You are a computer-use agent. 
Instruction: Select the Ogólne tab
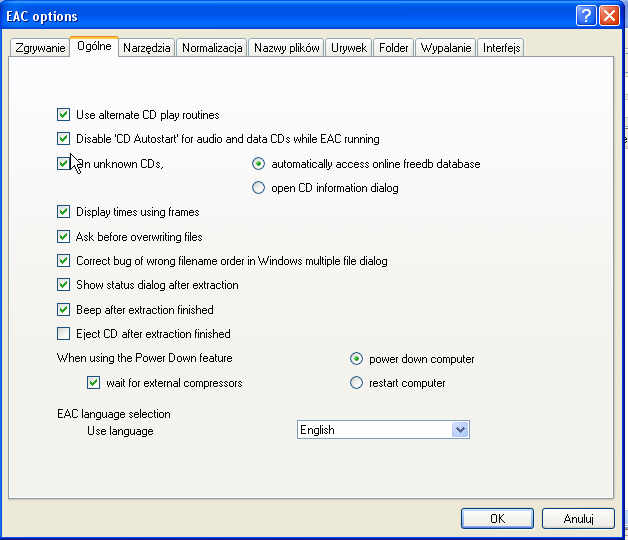[94, 46]
